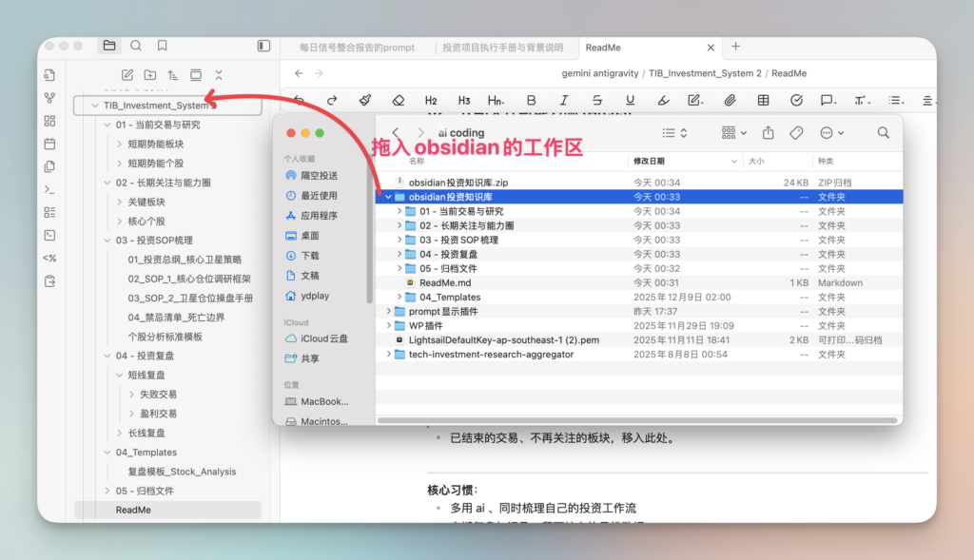974x560 pixels.
Task: Open Finder view options list dropdown
Action: coord(673,133)
